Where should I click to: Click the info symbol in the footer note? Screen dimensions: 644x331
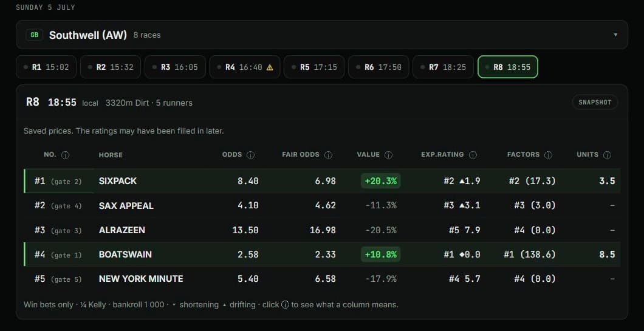(x=285, y=305)
